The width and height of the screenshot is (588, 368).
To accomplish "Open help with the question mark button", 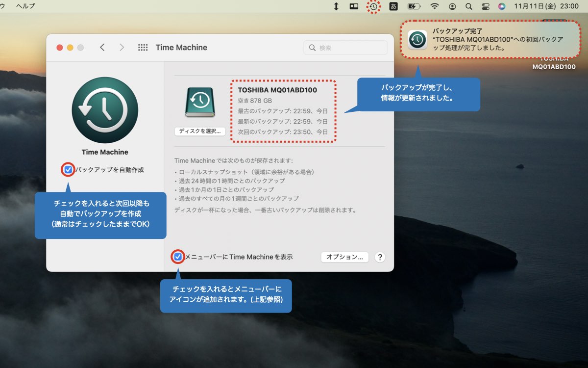I will 380,257.
